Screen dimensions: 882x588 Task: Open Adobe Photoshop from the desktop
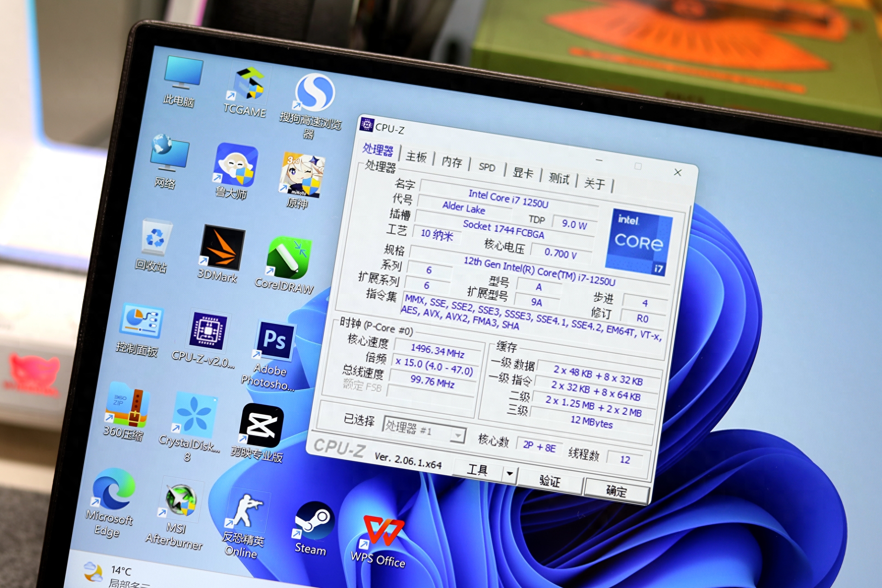click(272, 355)
